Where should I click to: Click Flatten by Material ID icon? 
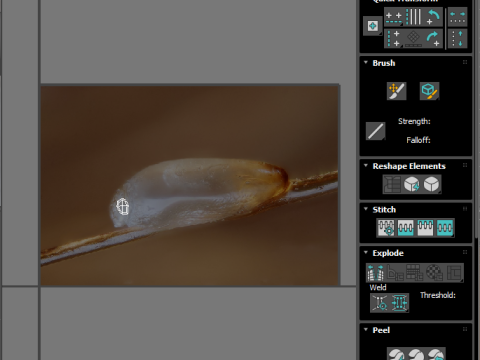click(434, 273)
